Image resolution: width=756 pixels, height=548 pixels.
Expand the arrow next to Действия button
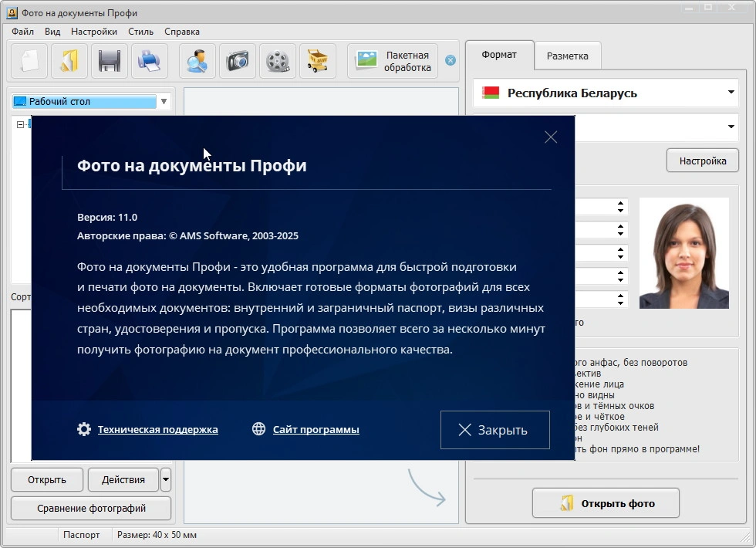(165, 479)
